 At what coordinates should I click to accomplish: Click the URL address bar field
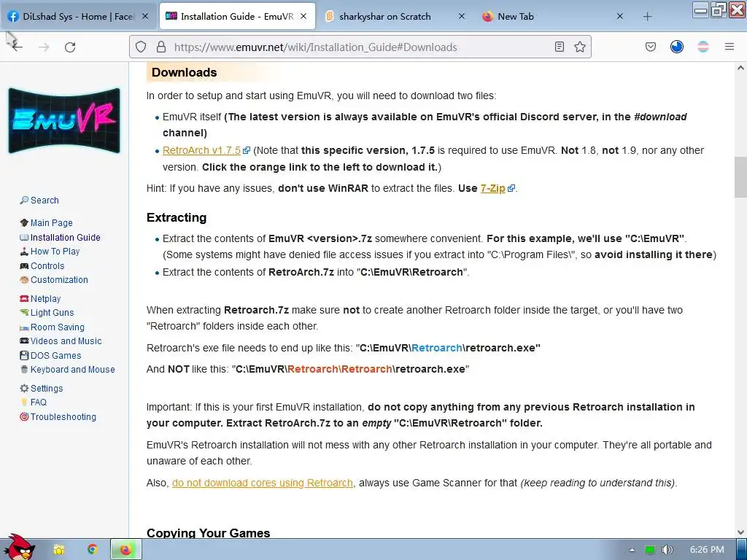360,47
